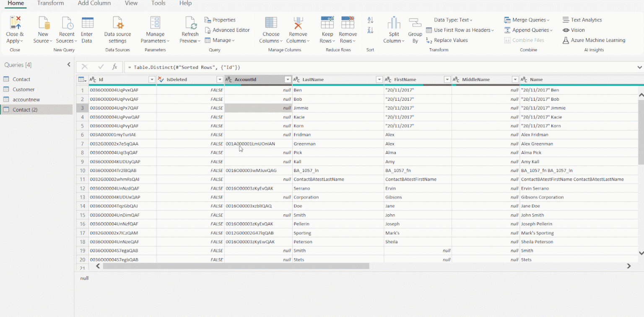Click the Choose Columns icon
This screenshot has height=317, width=644.
coord(271,23)
